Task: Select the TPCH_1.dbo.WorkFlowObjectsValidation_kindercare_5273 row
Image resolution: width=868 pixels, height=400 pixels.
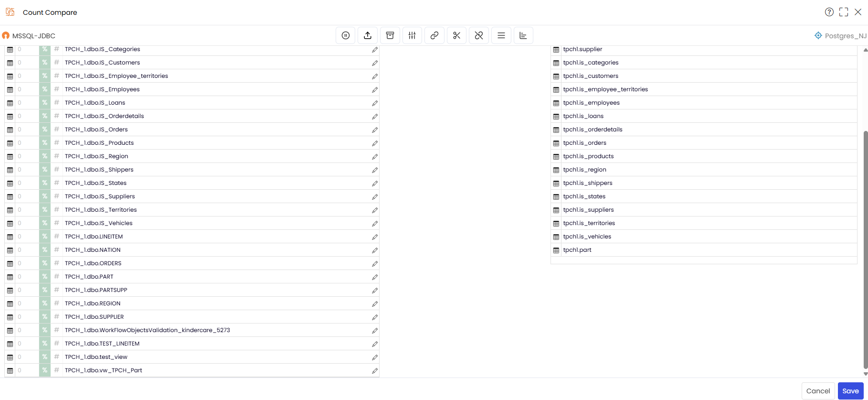Action: [x=192, y=330]
